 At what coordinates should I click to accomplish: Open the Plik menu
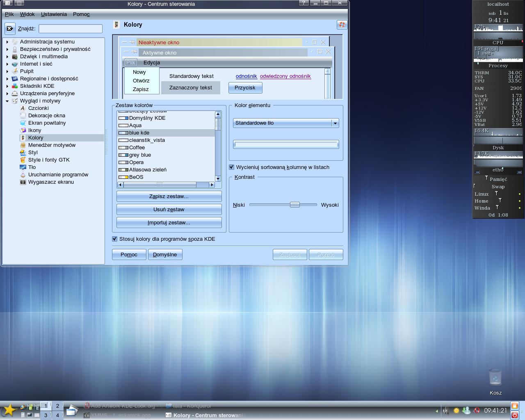9,14
